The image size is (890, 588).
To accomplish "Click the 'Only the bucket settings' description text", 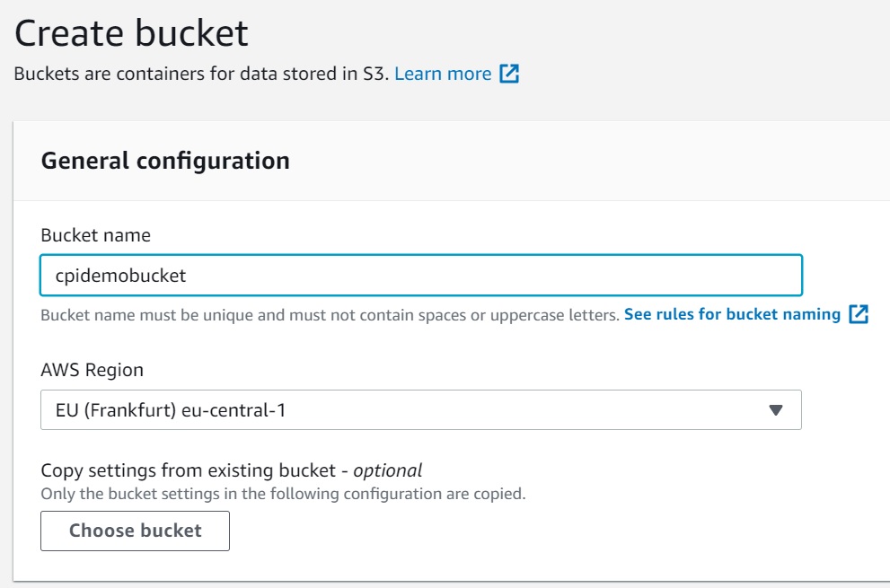I will pos(283,494).
